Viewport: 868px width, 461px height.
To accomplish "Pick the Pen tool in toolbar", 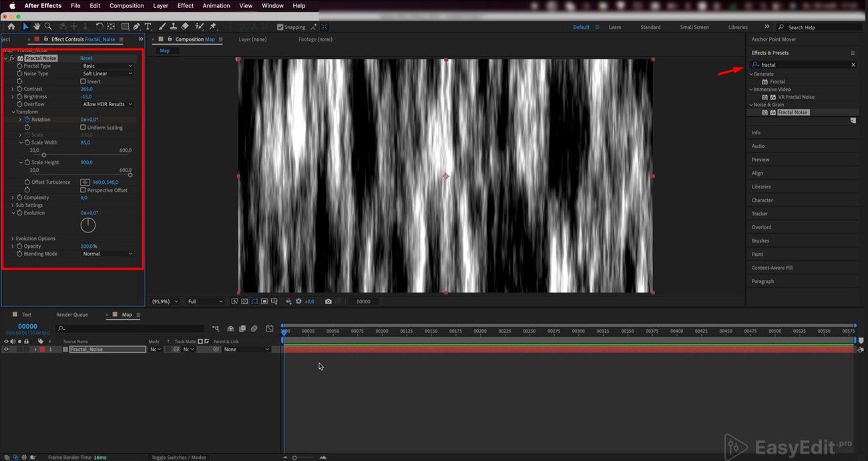I will (136, 27).
